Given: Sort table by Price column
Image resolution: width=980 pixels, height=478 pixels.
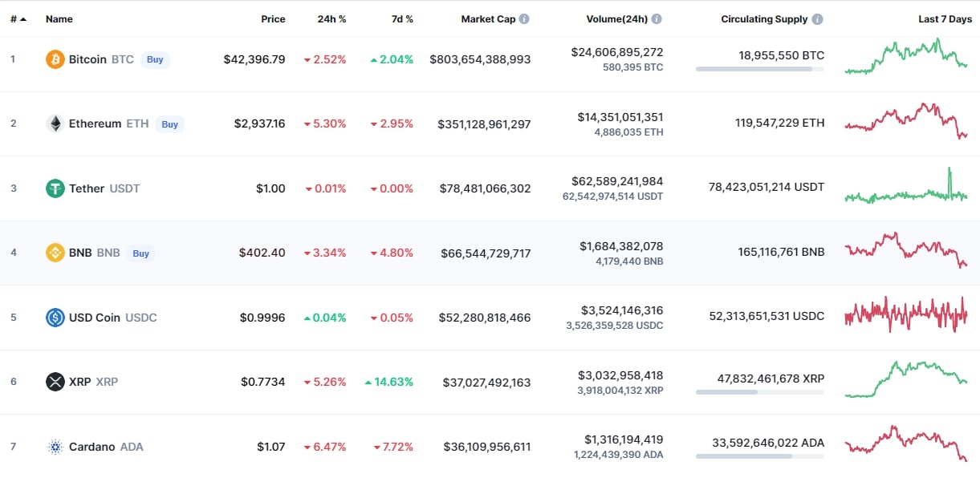Looking at the screenshot, I should pyautogui.click(x=273, y=18).
